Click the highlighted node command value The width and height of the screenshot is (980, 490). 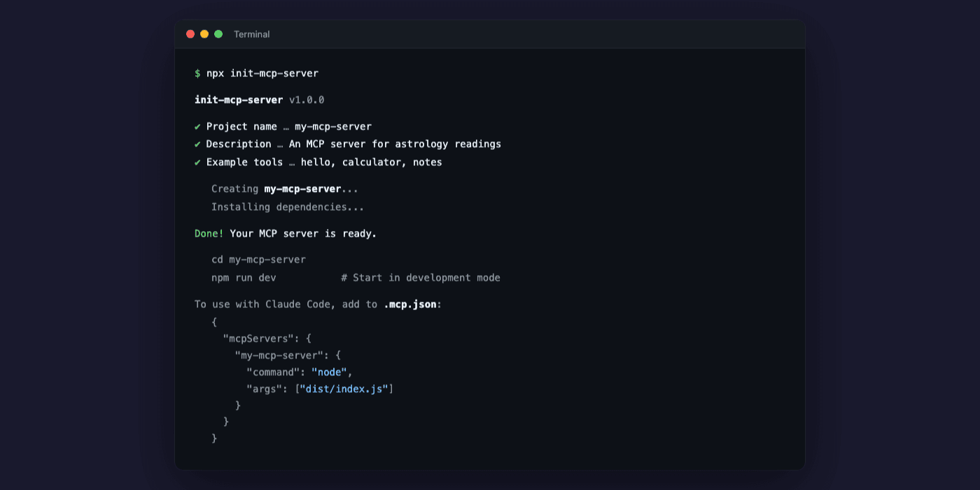click(328, 372)
